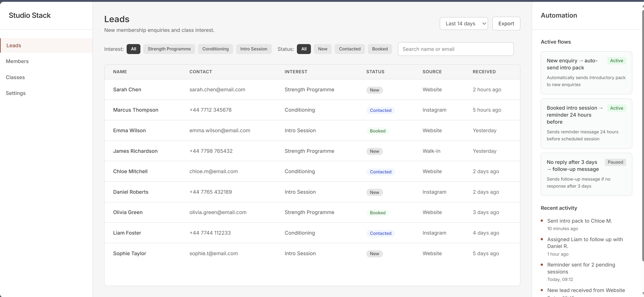The image size is (644, 297).
Task: Show only Booked status leads
Action: pos(380,49)
